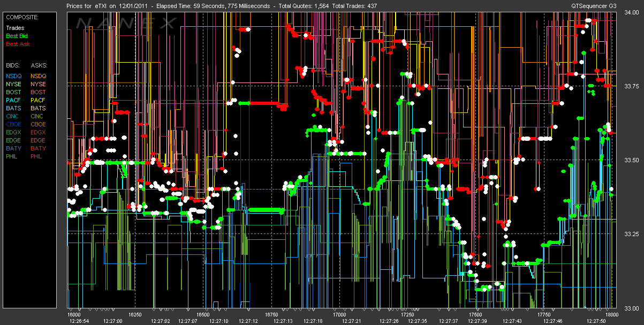The image size is (644, 325).
Task: Click the 33.75 price axis label
Action: click(x=632, y=86)
